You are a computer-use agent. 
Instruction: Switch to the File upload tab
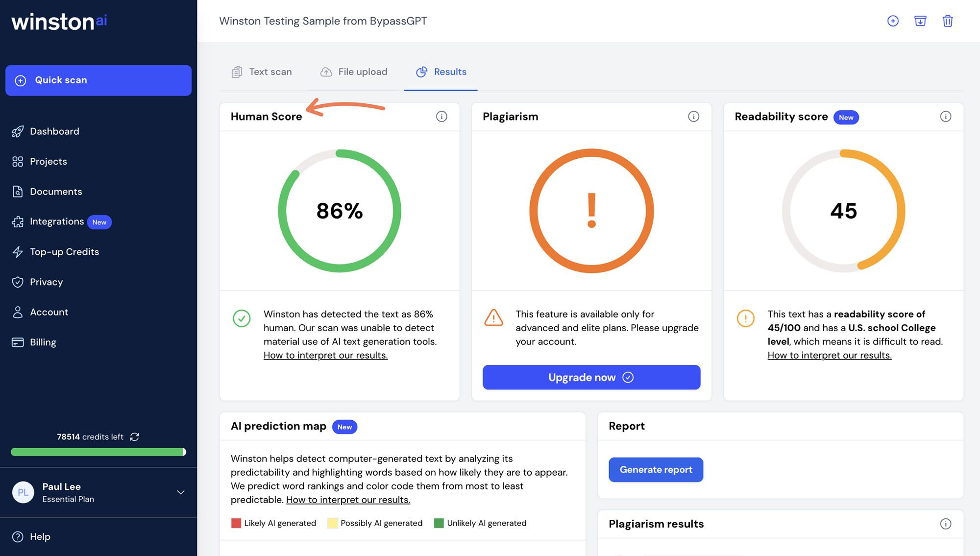[x=353, y=72]
